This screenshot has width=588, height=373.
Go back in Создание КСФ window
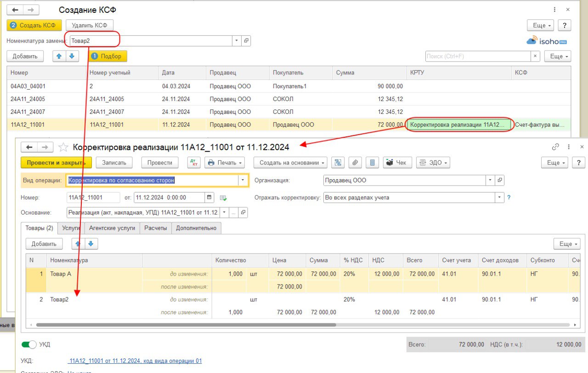tap(15, 10)
